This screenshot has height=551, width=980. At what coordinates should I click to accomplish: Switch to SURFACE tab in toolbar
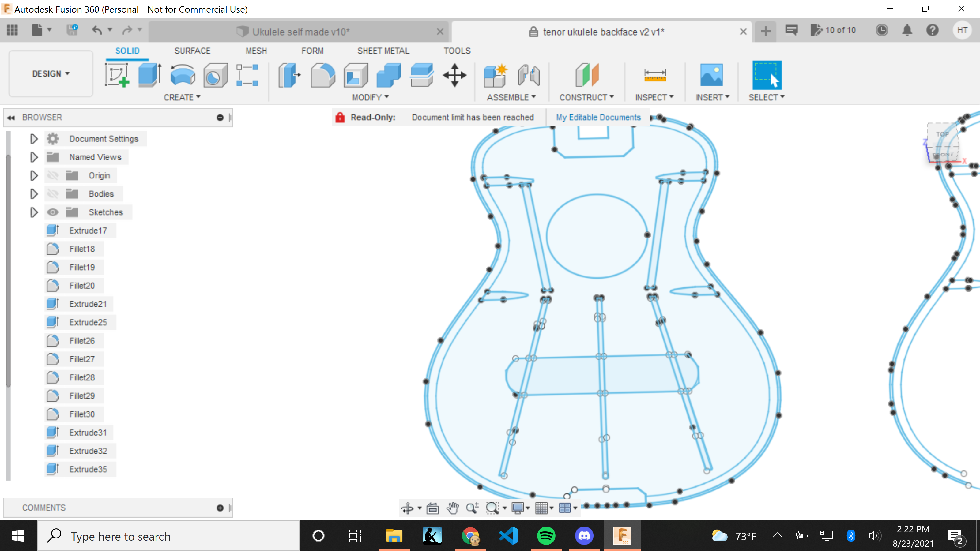[x=193, y=51]
